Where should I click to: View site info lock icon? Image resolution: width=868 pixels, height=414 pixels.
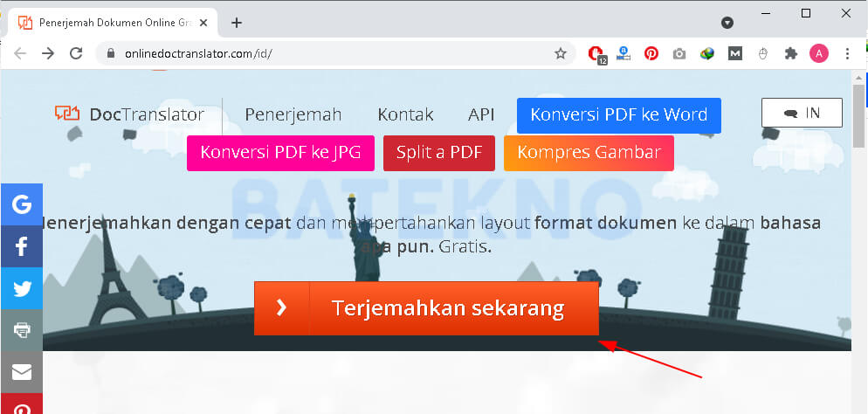click(111, 53)
